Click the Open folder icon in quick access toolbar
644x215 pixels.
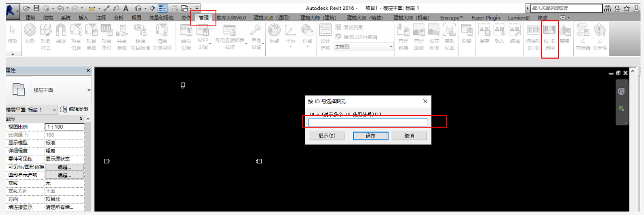pyautogui.click(x=27, y=8)
